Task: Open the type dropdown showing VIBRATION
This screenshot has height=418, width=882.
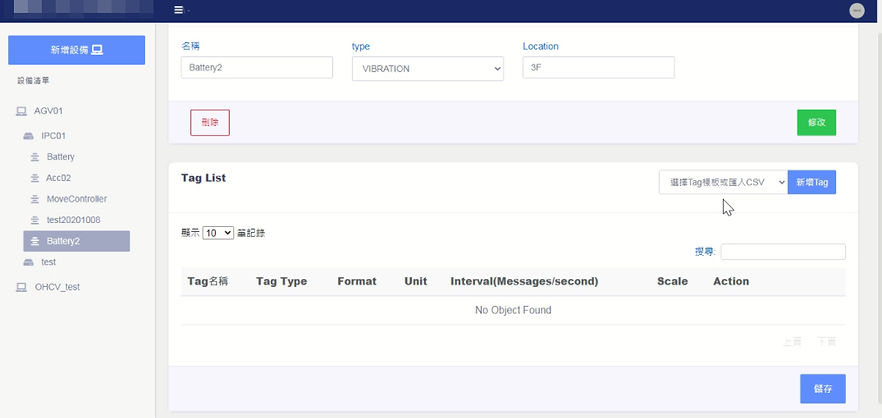Action: (x=428, y=69)
